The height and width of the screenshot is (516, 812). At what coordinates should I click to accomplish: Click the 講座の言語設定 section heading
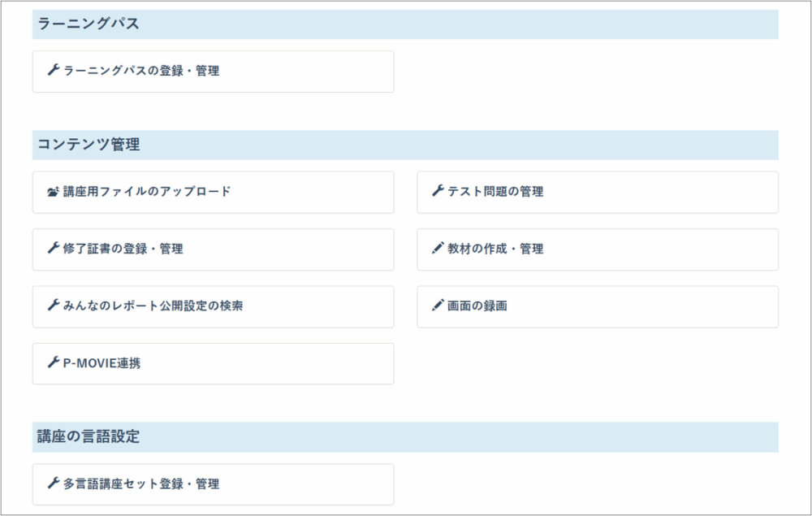pyautogui.click(x=405, y=437)
